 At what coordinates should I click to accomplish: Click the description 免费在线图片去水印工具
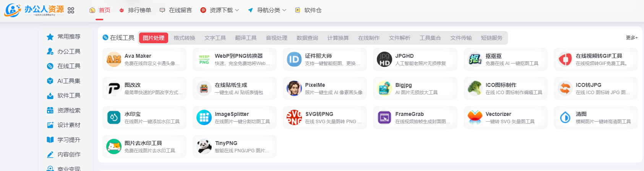[x=150, y=151]
